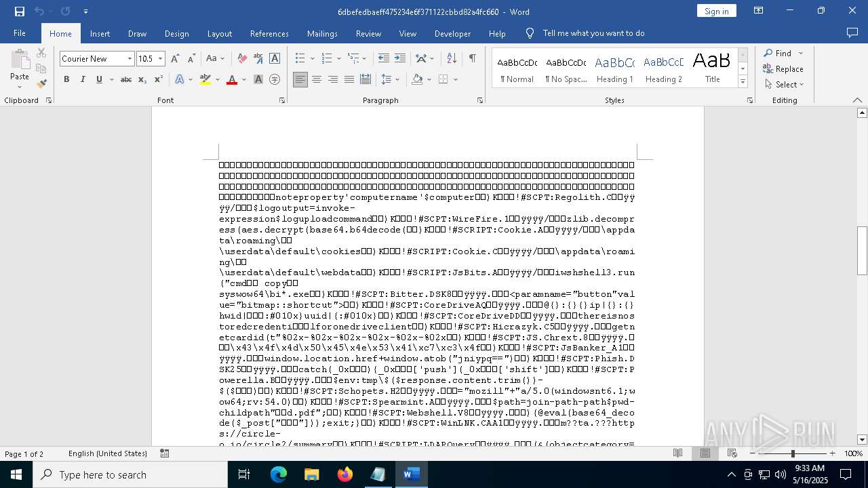Click Tell me what you want to do
Viewport: 868px width, 488px height.
593,33
